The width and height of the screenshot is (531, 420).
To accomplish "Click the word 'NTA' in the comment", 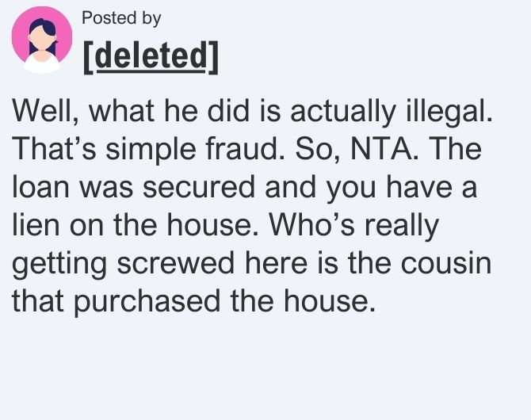I will pyautogui.click(x=382, y=149).
